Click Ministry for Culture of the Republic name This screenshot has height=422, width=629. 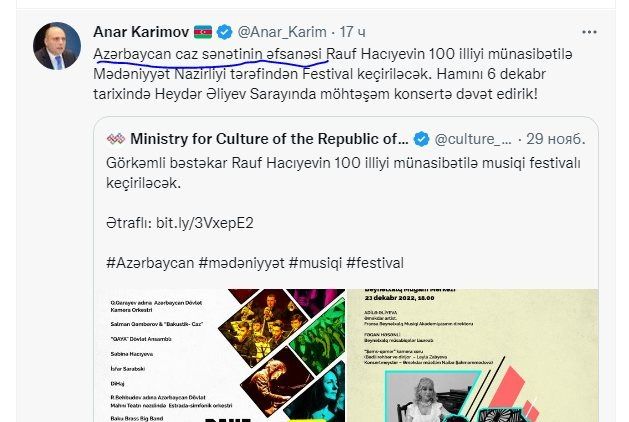click(269, 139)
